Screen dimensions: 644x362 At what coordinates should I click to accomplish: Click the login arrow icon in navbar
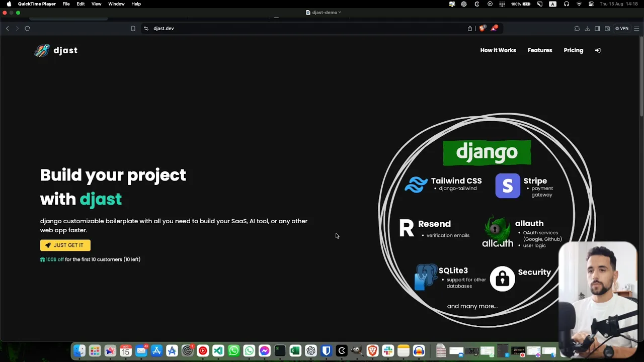coord(598,50)
